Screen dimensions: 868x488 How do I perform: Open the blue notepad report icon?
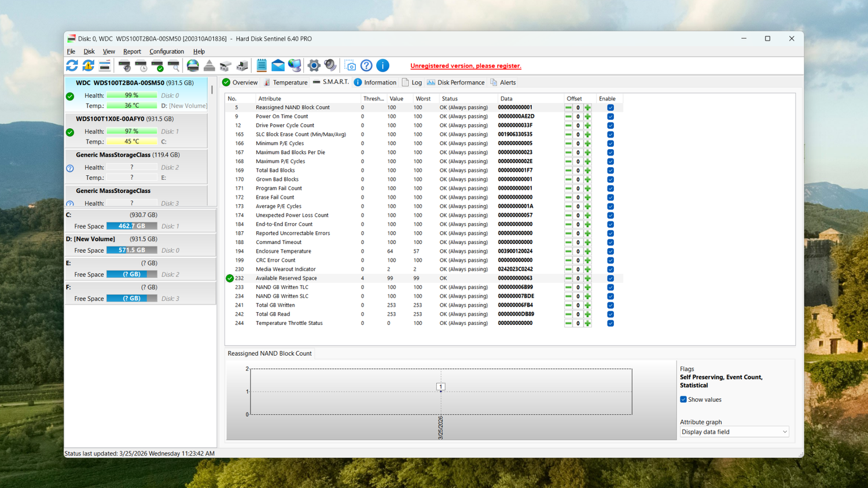(262, 66)
